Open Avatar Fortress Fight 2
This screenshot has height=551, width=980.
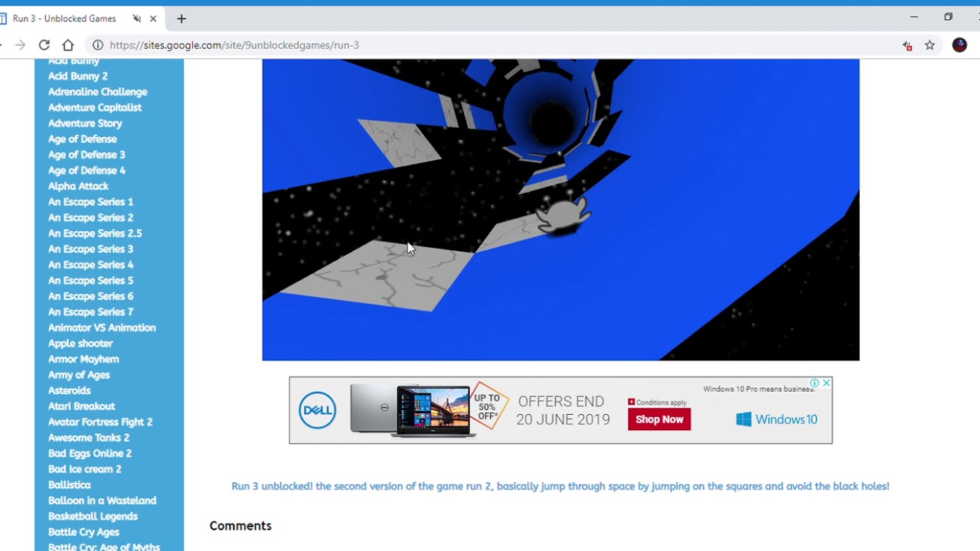click(100, 422)
